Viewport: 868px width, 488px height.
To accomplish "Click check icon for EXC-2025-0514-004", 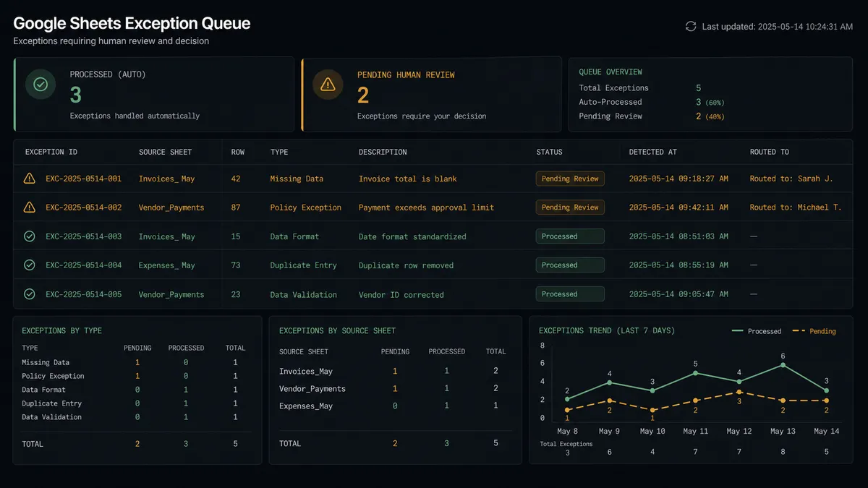I will tap(30, 265).
